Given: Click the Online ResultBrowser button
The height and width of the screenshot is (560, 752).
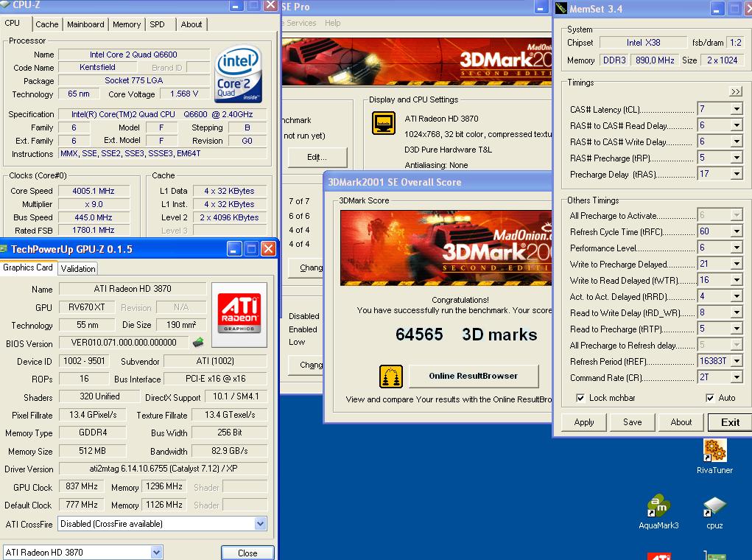Looking at the screenshot, I should coord(474,377).
